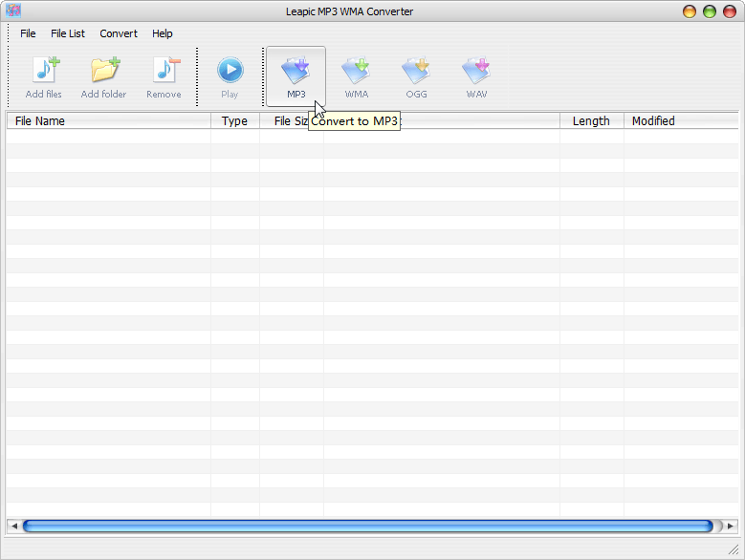
Task: Click the Length column header
Action: tap(591, 121)
